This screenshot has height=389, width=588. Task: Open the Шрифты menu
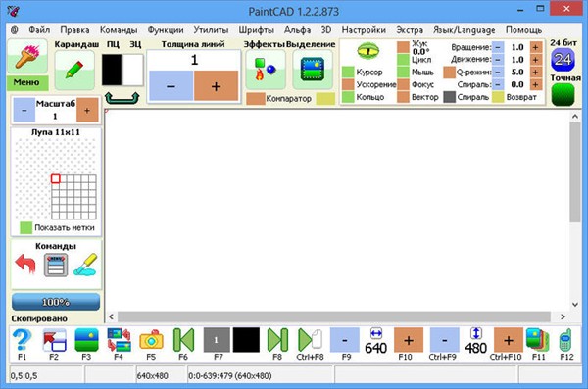256,30
